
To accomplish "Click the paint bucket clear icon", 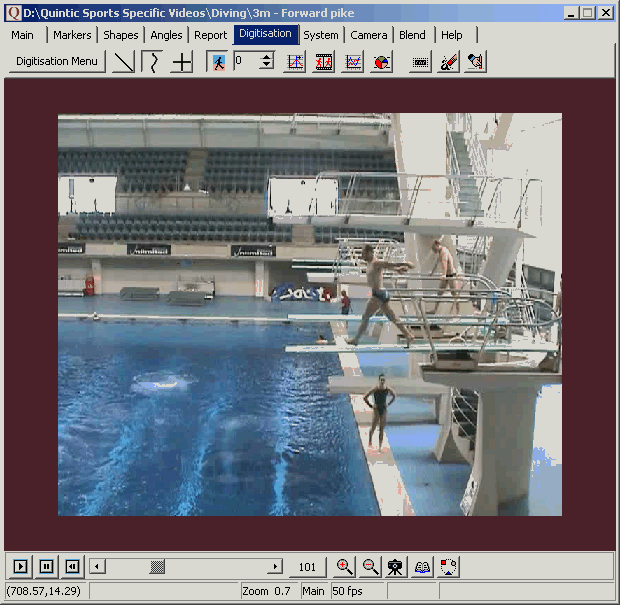I will coord(476,62).
